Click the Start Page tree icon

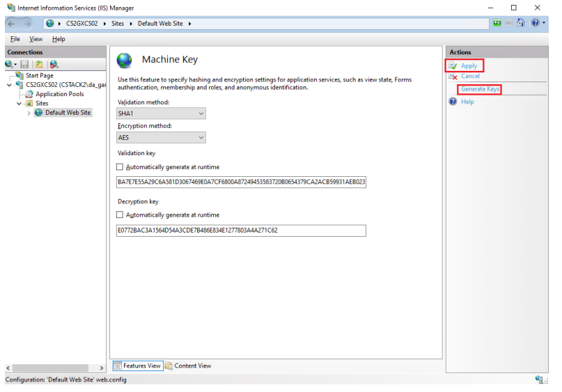click(x=19, y=75)
